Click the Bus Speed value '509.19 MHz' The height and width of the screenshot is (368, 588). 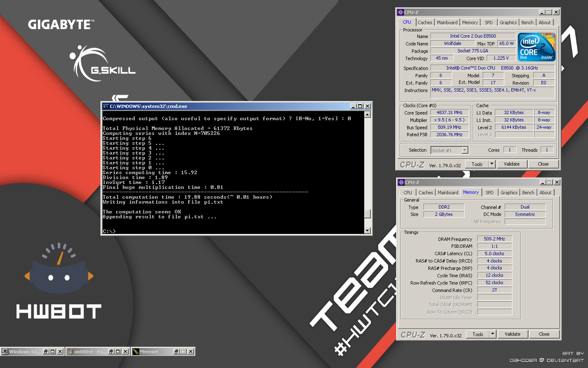click(450, 127)
